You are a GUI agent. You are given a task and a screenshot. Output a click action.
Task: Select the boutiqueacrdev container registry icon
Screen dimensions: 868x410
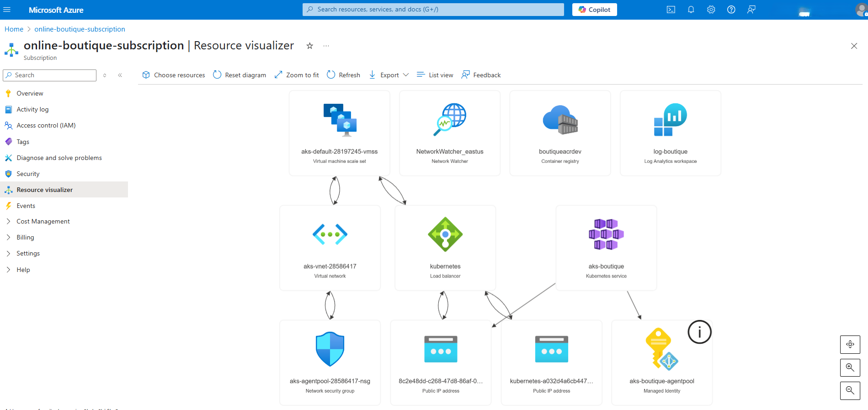[x=560, y=120]
